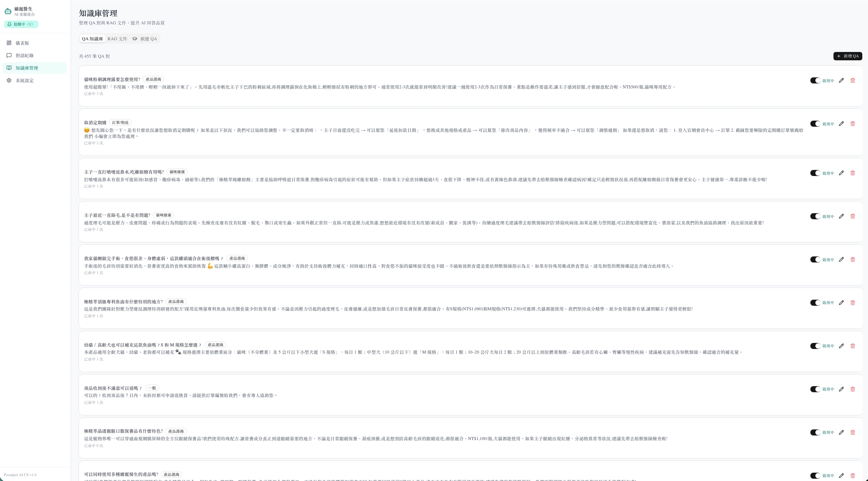The width and height of the screenshot is (868, 481).
Task: Edit the 打噴嚏流鼻水 離胺酸 QA entry
Action: pos(841,173)
